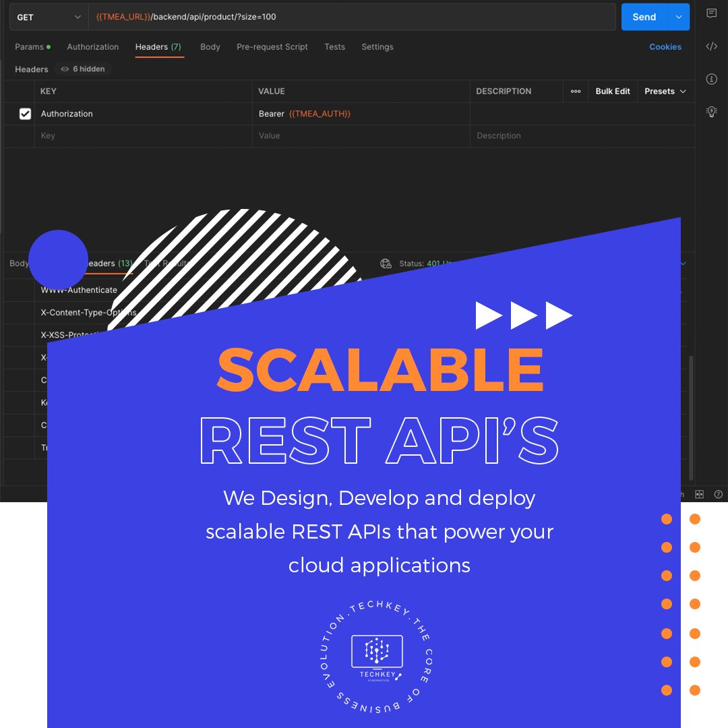Click the response pane scrollbar
Viewport: 728px width, 728px height.
pos(691,418)
